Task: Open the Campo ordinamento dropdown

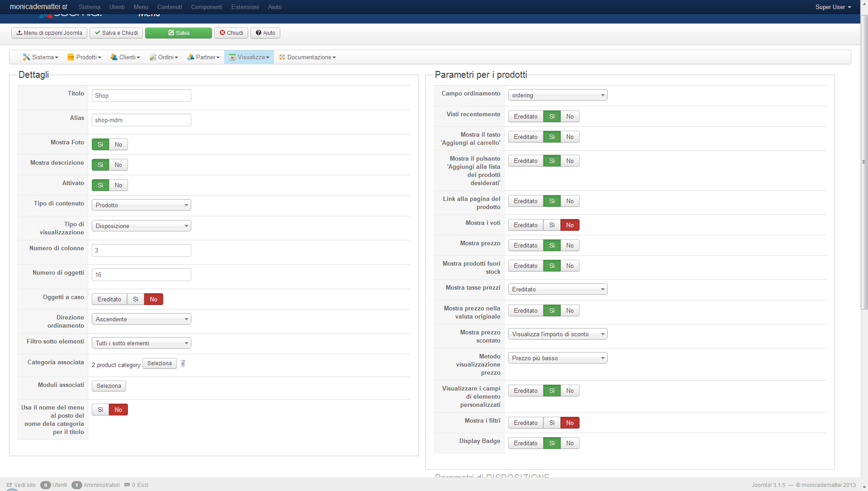Action: coord(557,95)
